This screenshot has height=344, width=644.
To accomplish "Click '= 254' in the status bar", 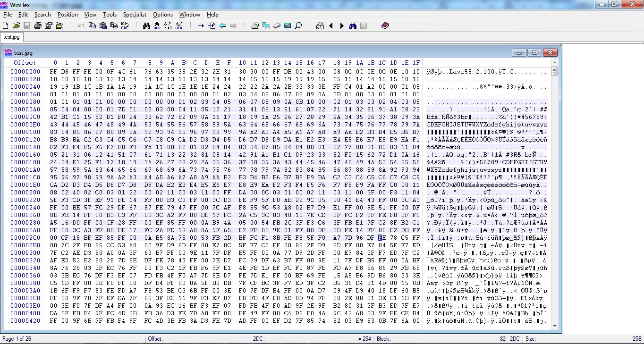I will click(364, 339).
